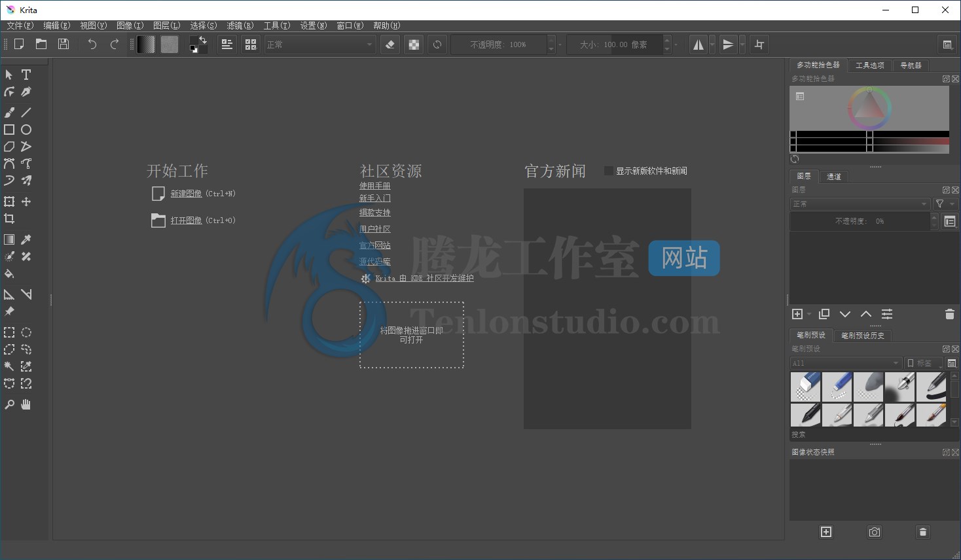Open 新手入门 link
Viewport: 961px width, 560px height.
pos(374,198)
